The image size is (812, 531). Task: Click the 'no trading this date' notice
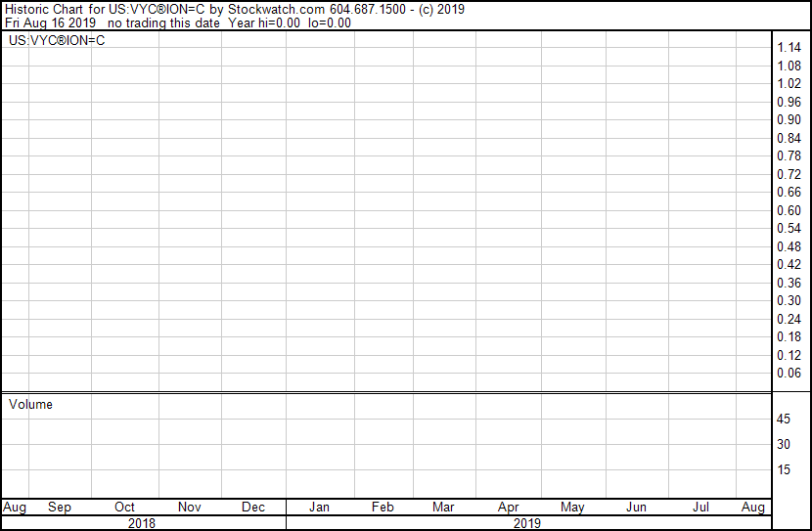pos(163,23)
